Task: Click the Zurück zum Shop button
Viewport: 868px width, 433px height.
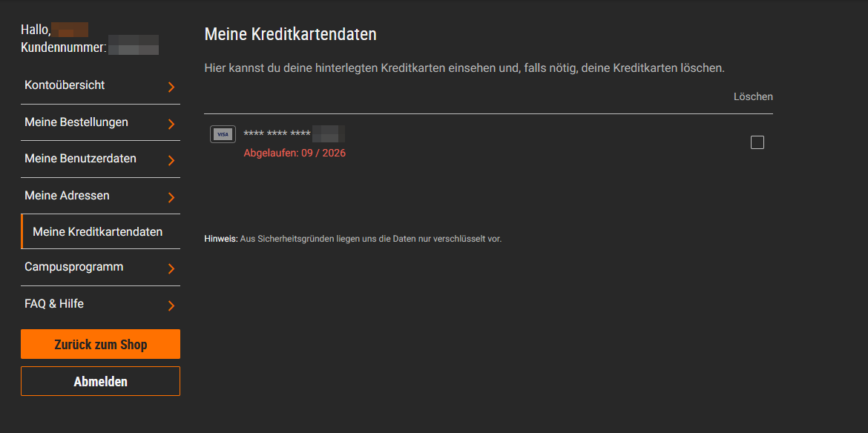Action: (100, 345)
